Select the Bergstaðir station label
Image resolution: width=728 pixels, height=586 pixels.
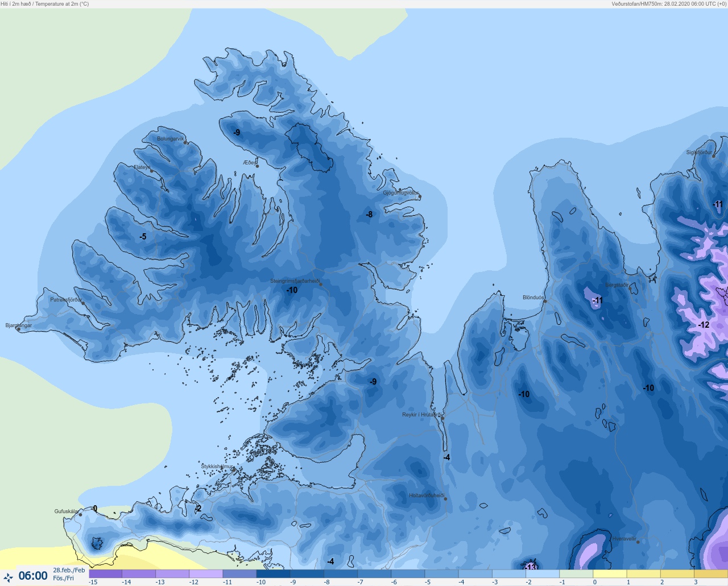tap(617, 285)
